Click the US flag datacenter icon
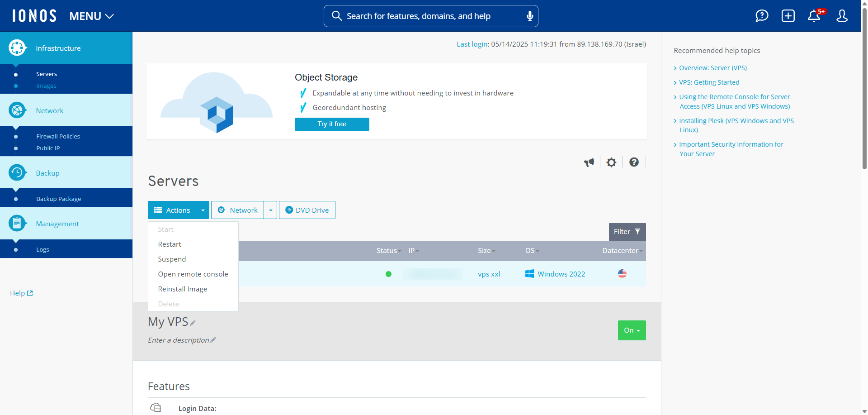 coord(622,273)
